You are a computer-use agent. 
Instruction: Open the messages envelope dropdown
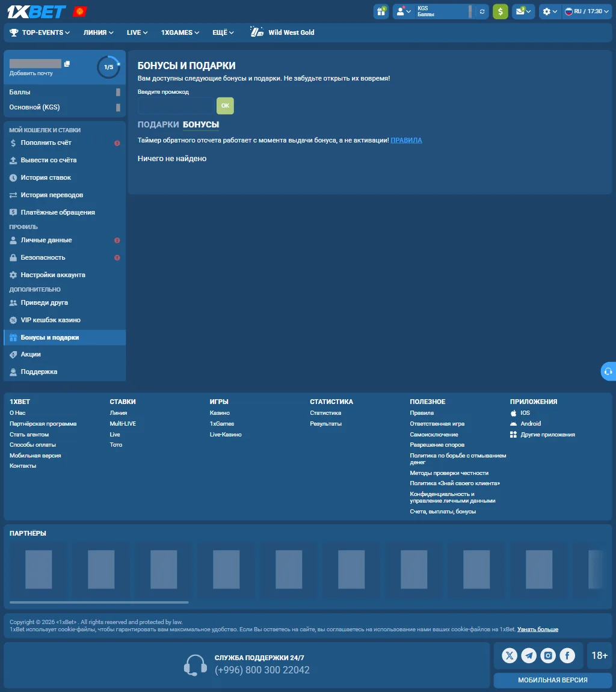(x=523, y=11)
